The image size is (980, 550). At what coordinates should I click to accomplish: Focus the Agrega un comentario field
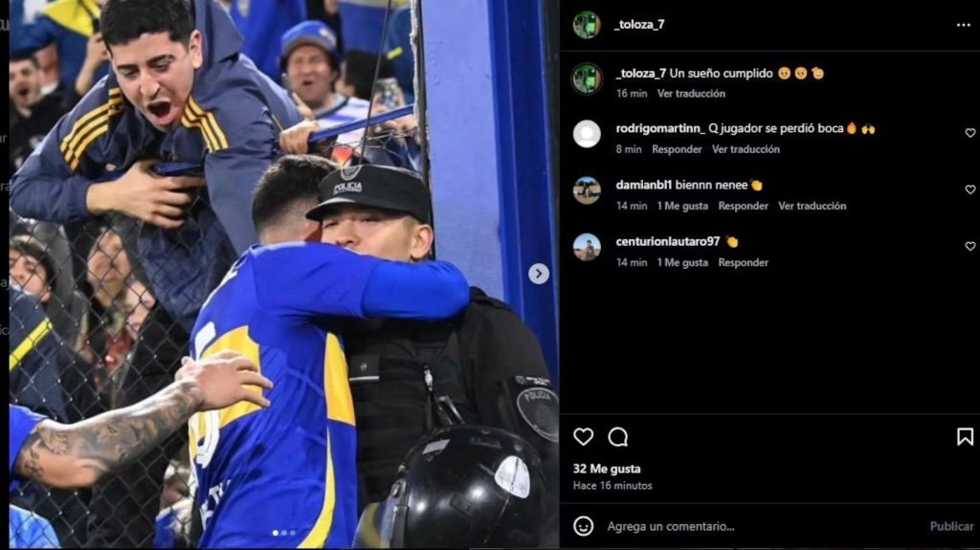(763, 526)
